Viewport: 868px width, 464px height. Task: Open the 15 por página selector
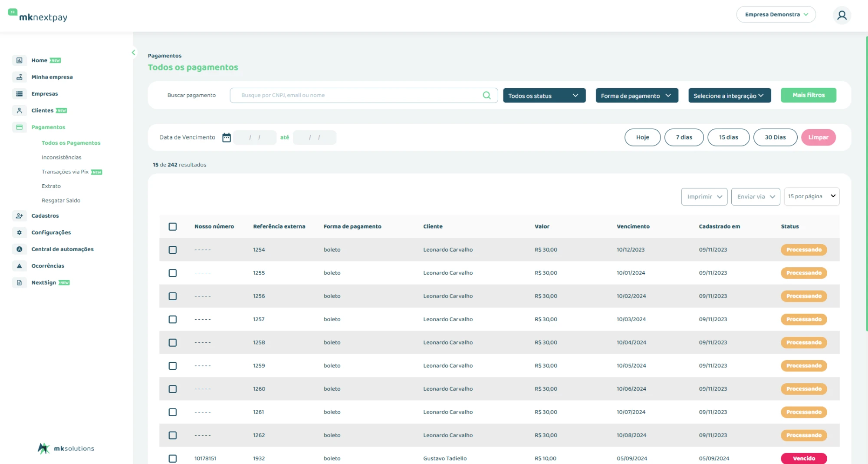point(812,196)
